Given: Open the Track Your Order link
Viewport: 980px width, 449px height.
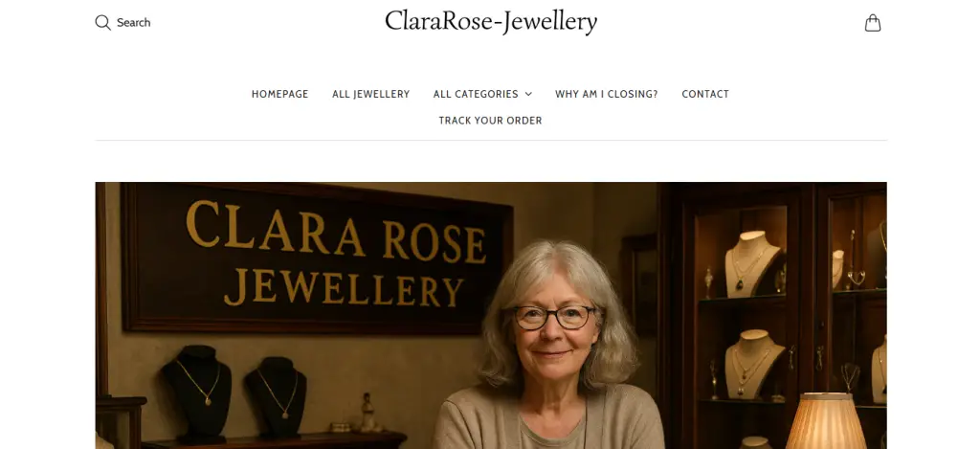Looking at the screenshot, I should click(490, 120).
